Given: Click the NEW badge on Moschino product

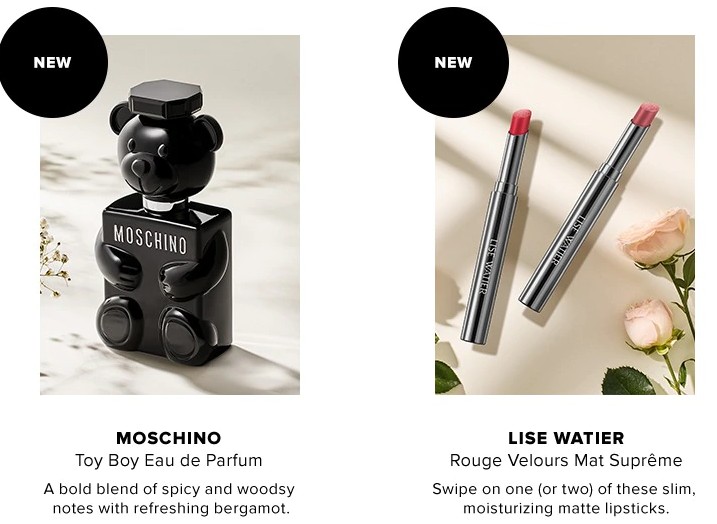Looking at the screenshot, I should (x=52, y=62).
